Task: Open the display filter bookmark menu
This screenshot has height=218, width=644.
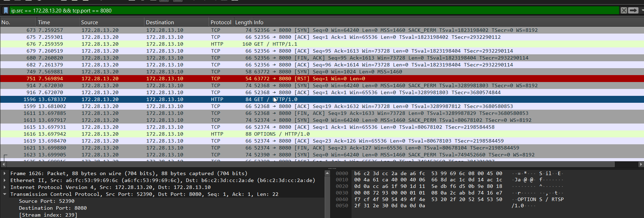Action: (6, 11)
